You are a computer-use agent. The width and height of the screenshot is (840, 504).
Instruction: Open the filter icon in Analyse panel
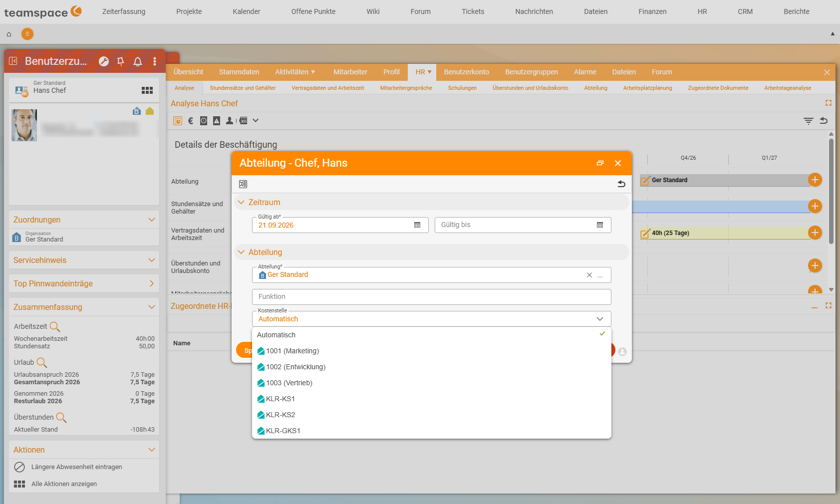point(809,121)
